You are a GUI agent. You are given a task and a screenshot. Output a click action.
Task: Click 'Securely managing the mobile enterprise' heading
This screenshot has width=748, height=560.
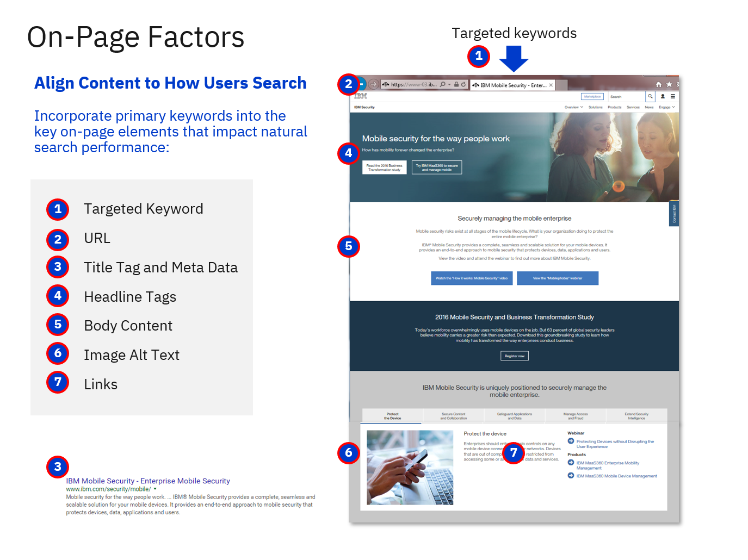[x=515, y=219]
